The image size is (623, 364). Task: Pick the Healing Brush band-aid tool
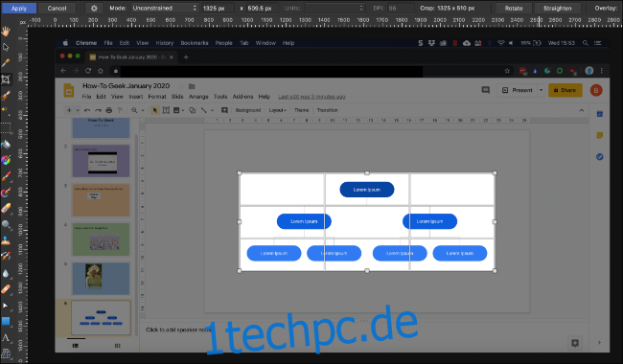(x=6, y=289)
